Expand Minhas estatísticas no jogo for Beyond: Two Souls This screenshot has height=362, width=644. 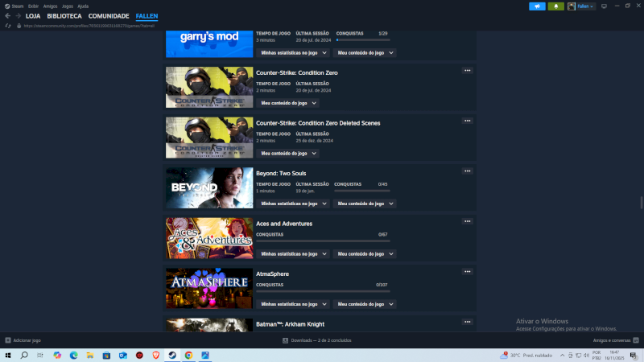point(292,204)
